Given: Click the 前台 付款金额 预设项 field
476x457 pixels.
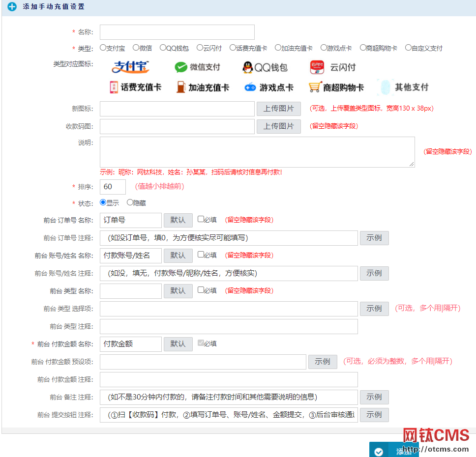Looking at the screenshot, I should pos(203,362).
